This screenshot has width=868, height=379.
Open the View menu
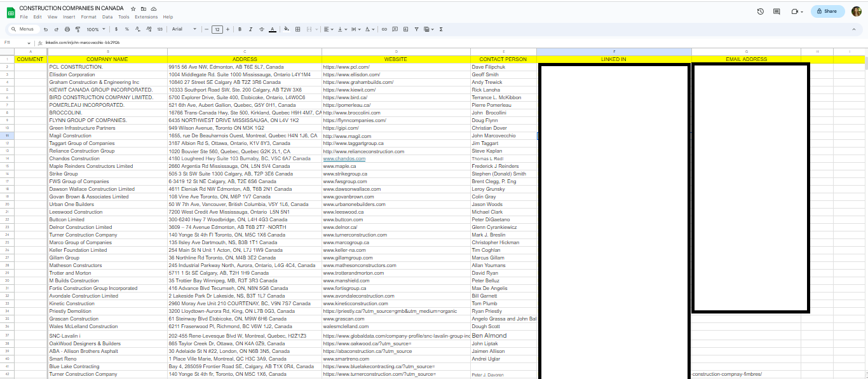pyautogui.click(x=52, y=17)
